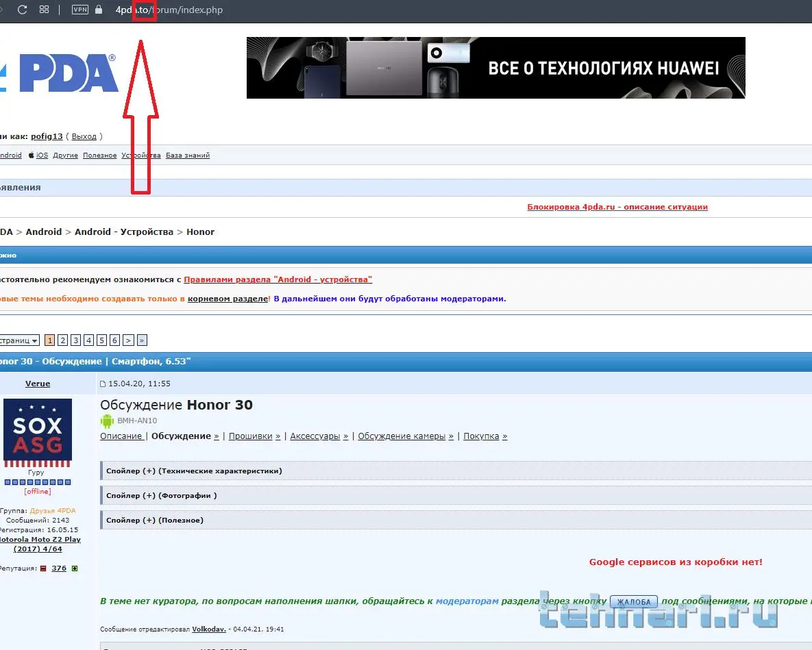Image resolution: width=812 pixels, height=650 pixels.
Task: Open Motorola Moto Z2 Play device link
Action: pyautogui.click(x=39, y=544)
